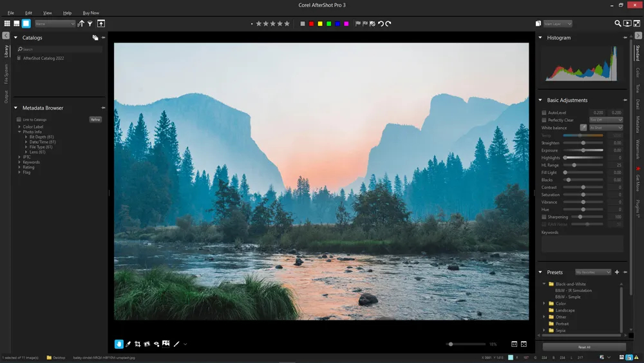Expand the Color Label tree item
This screenshot has width=644, height=363.
pyautogui.click(x=19, y=126)
